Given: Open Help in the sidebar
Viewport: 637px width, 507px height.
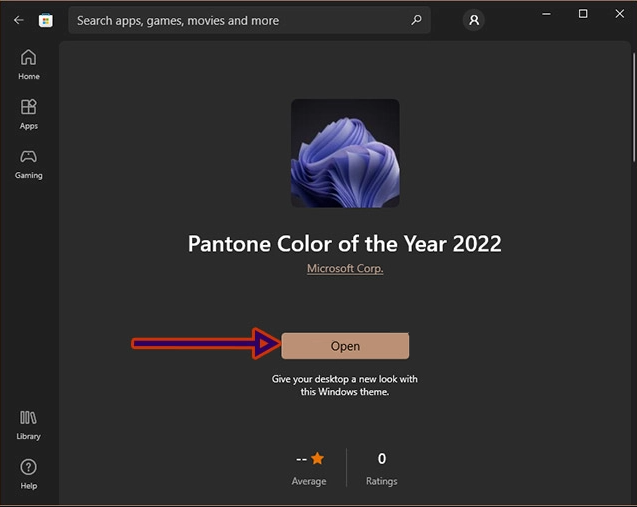Looking at the screenshot, I should point(28,474).
